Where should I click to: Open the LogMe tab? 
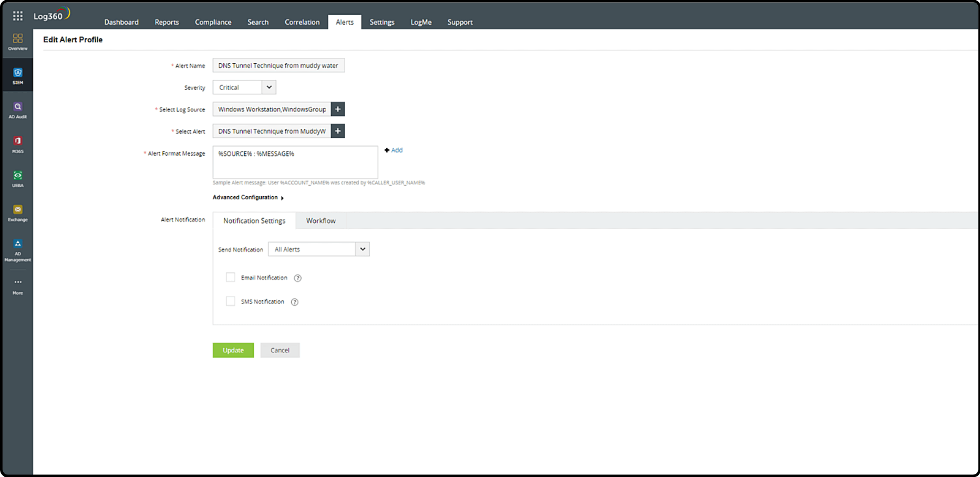421,22
